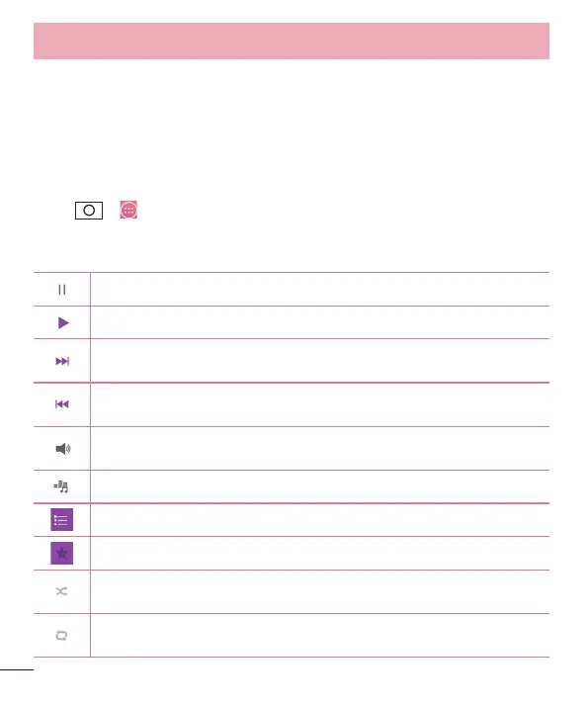Click the description cell beside repeat icon

(x=320, y=636)
